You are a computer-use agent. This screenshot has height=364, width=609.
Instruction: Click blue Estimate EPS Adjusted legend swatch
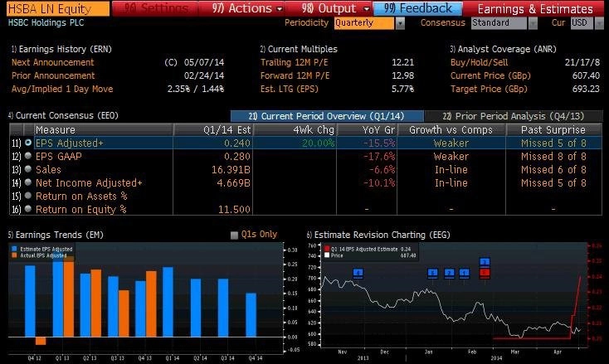pyautogui.click(x=14, y=249)
